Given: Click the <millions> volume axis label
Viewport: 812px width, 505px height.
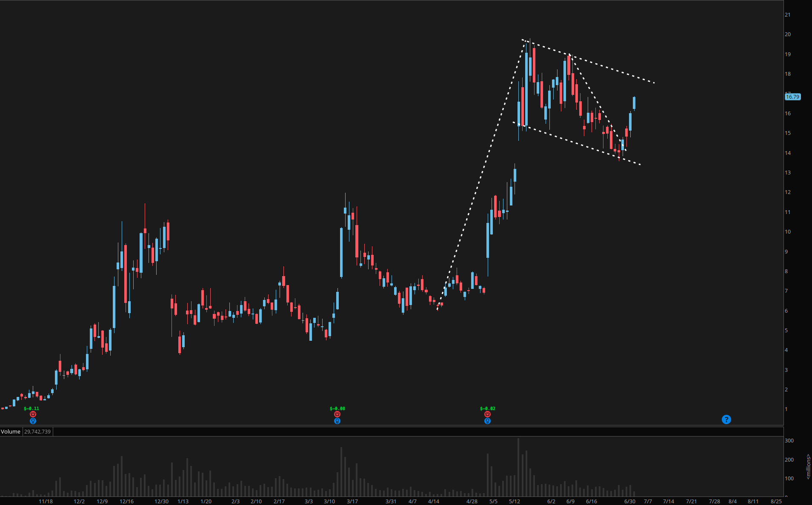Looking at the screenshot, I should pyautogui.click(x=808, y=467).
